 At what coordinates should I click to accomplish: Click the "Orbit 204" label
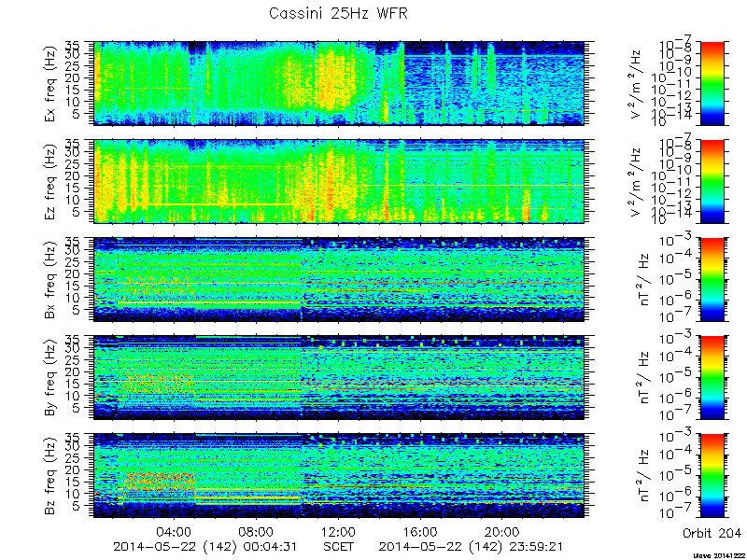coord(712,532)
